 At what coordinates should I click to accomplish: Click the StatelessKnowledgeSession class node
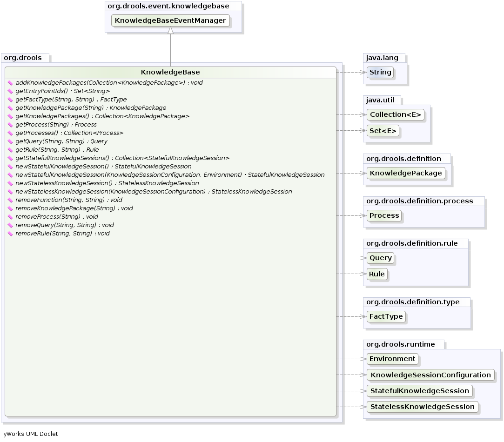(422, 407)
